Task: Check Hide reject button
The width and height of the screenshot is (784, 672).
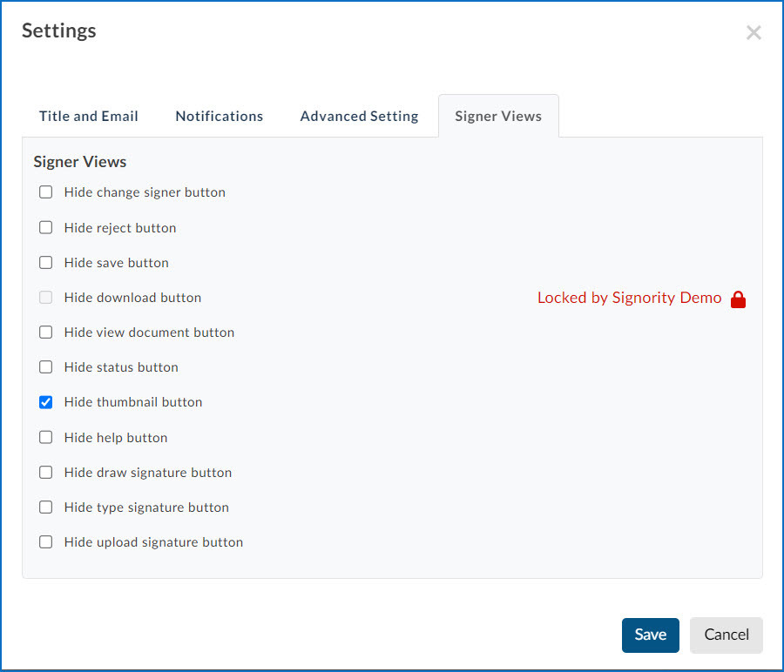Action: tap(45, 227)
